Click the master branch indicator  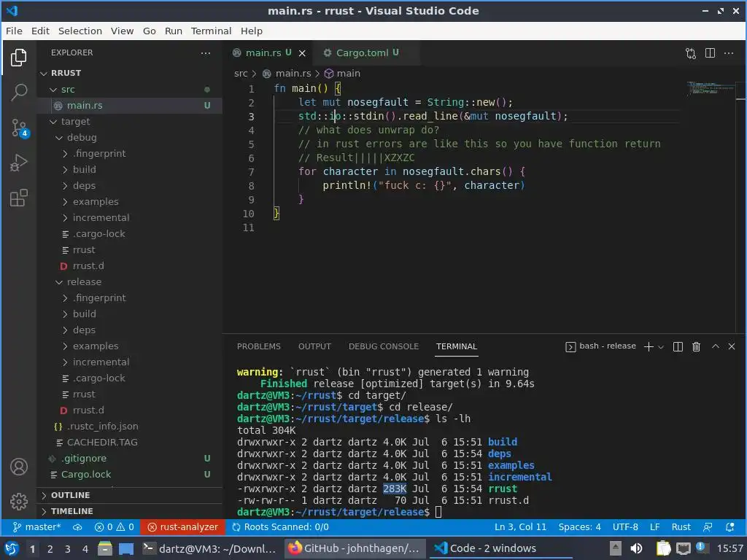[x=37, y=527]
